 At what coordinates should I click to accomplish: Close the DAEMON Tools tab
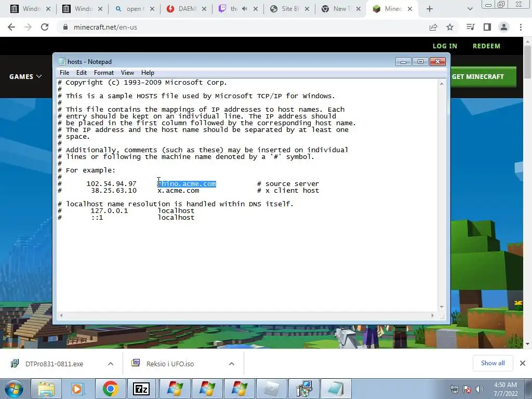[x=204, y=9]
